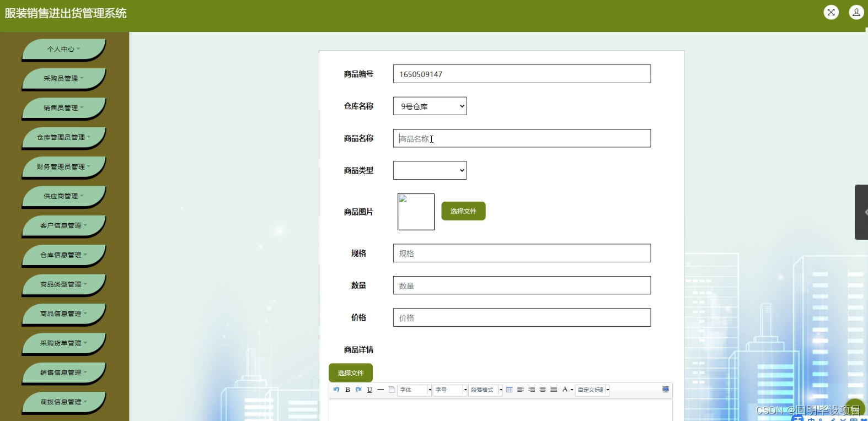The width and height of the screenshot is (868, 421).
Task: Toggle bold in editor toolbar
Action: click(347, 390)
